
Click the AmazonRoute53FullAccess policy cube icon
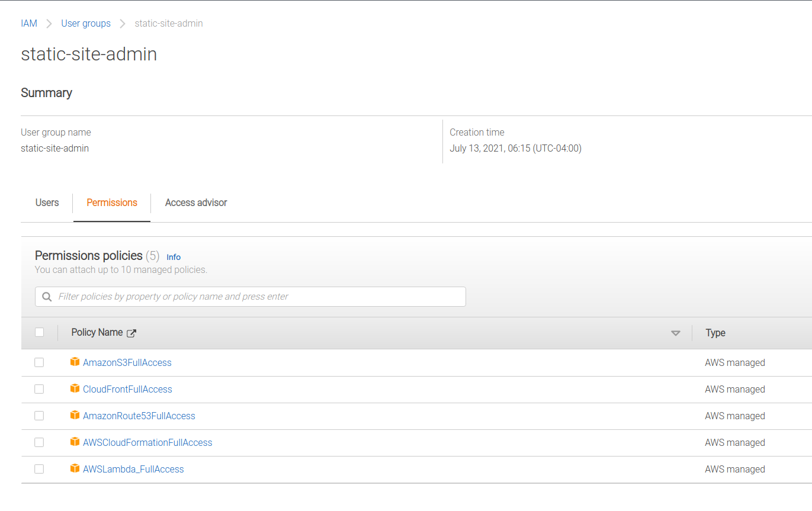pyautogui.click(x=75, y=415)
